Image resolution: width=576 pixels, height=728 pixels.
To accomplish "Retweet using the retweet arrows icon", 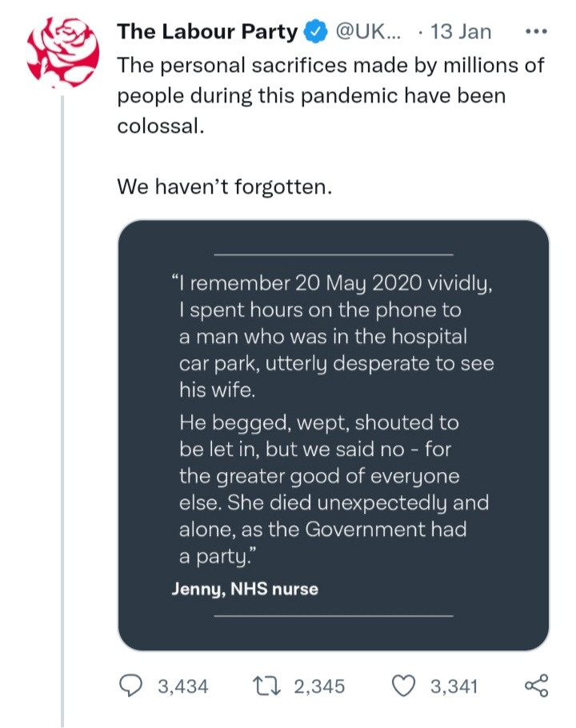I will [264, 686].
